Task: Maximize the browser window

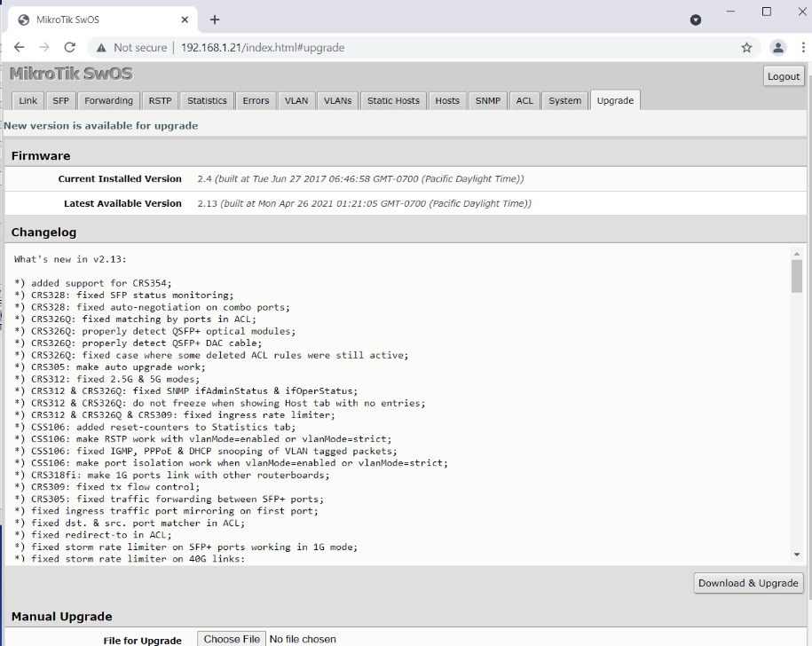Action: (767, 12)
